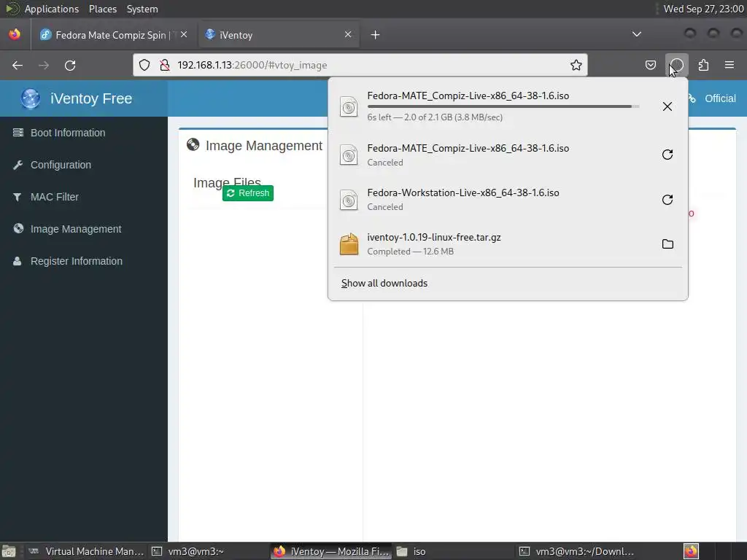The width and height of the screenshot is (747, 560).
Task: Open the Extensions puzzle icon
Action: tap(703, 65)
